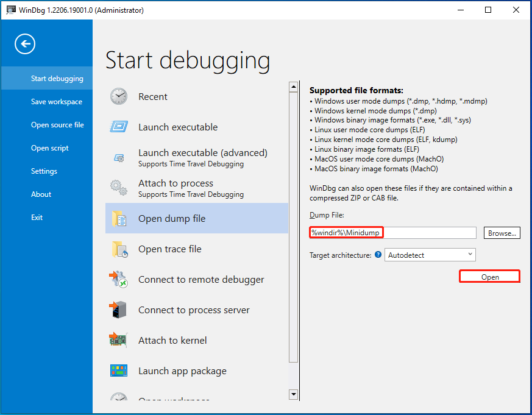Viewport: 532px width, 415px height.
Task: Click the Target architecture help question icon
Action: pyautogui.click(x=378, y=255)
